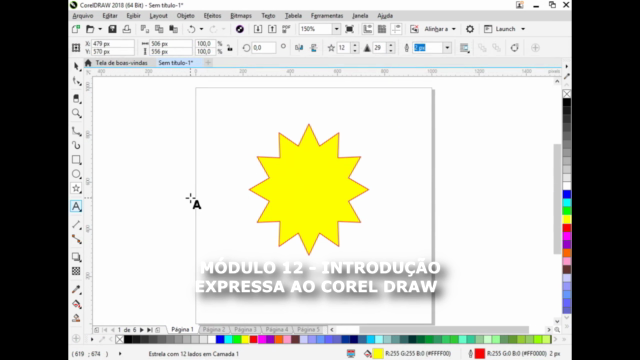Open the Ferramentas menu
Viewport: 640px width, 360px height.
(x=327, y=16)
